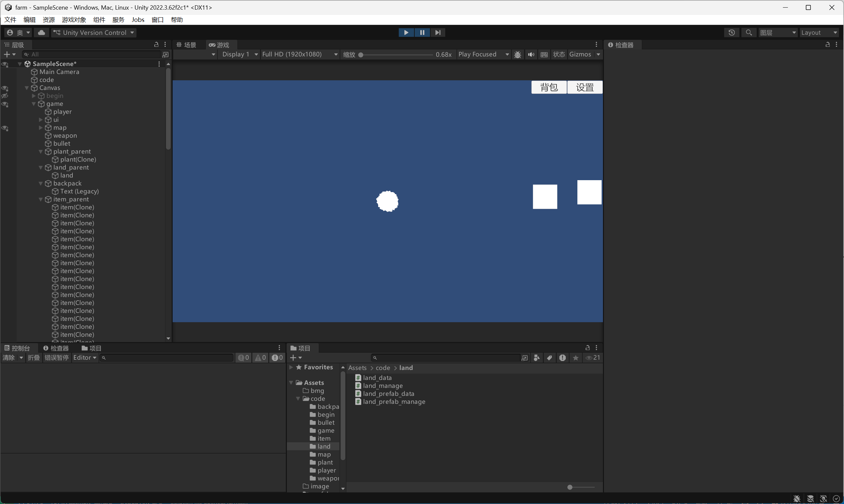
Task: Open the land_manage script file
Action: pos(382,386)
